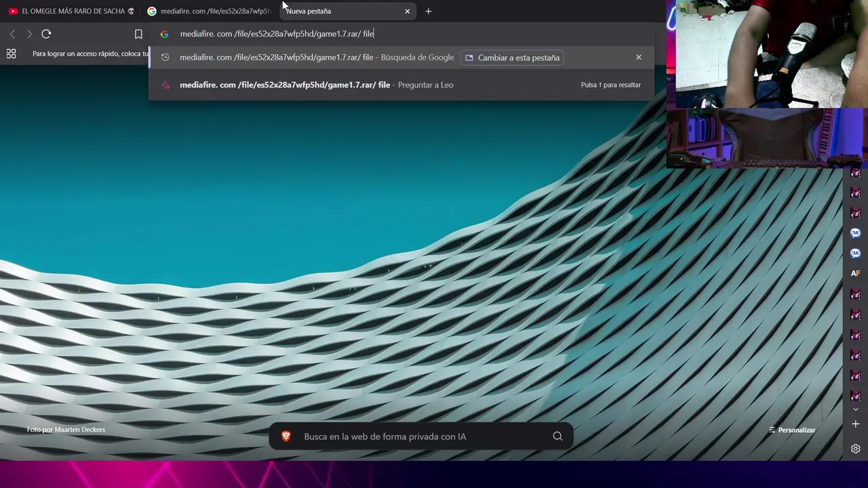This screenshot has width=868, height=488.
Task: Add a sidebar item with the plus icon
Action: point(855,424)
